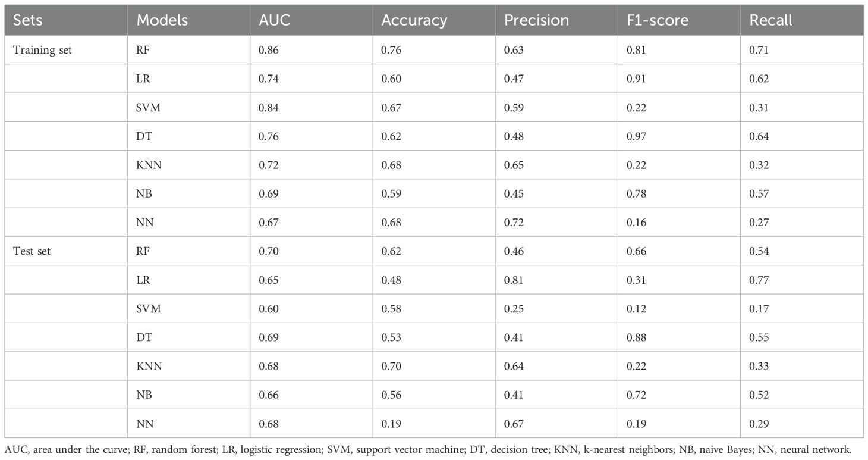This screenshot has height=460, width=868.
Task: Click the Accuracy column header
Action: pyautogui.click(x=414, y=20)
